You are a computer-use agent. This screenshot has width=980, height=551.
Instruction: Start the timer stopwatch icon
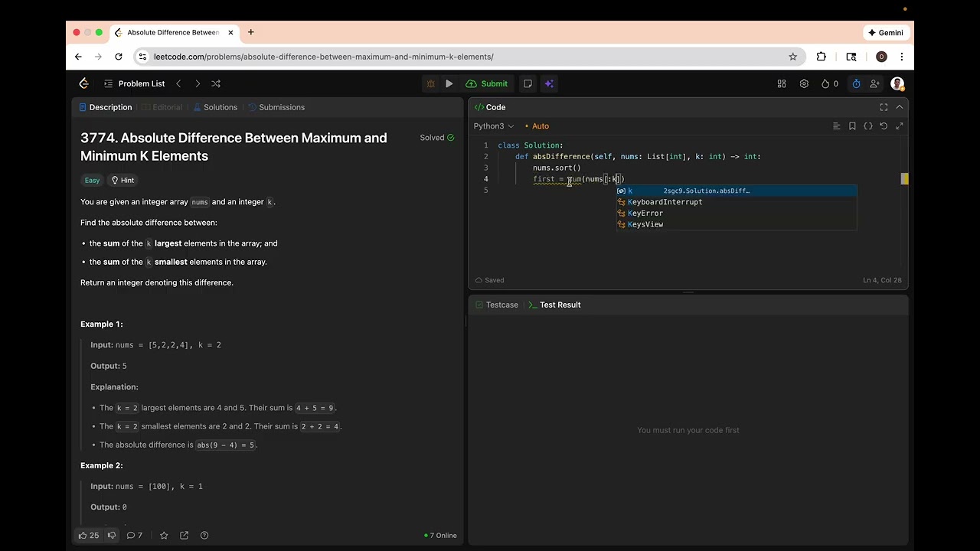pos(856,83)
